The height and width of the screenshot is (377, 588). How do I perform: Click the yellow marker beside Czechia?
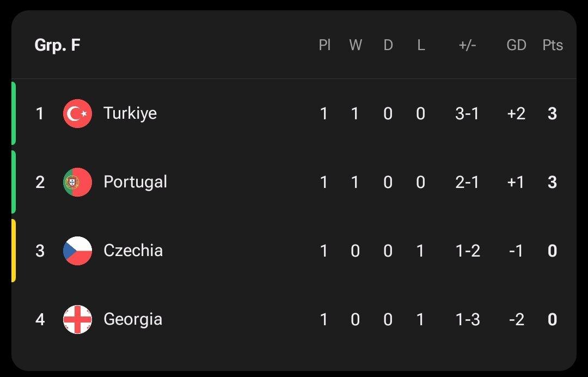pyautogui.click(x=14, y=251)
